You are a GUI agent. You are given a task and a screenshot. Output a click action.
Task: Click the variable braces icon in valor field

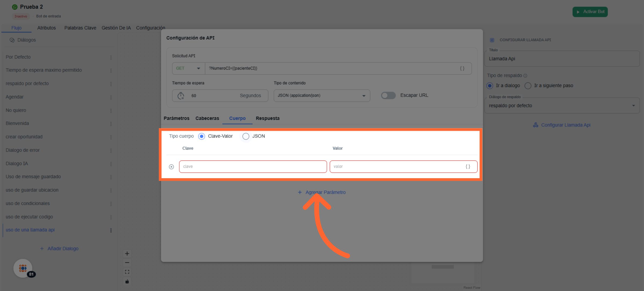point(468,166)
